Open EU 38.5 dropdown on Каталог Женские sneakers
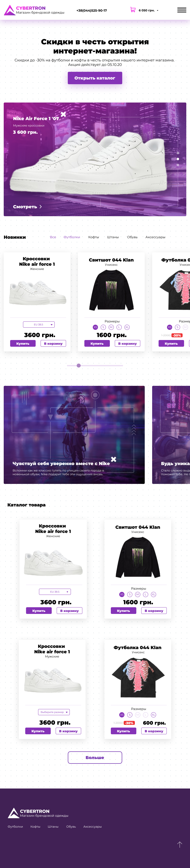Screen dimensions: 190x868 coord(55,592)
